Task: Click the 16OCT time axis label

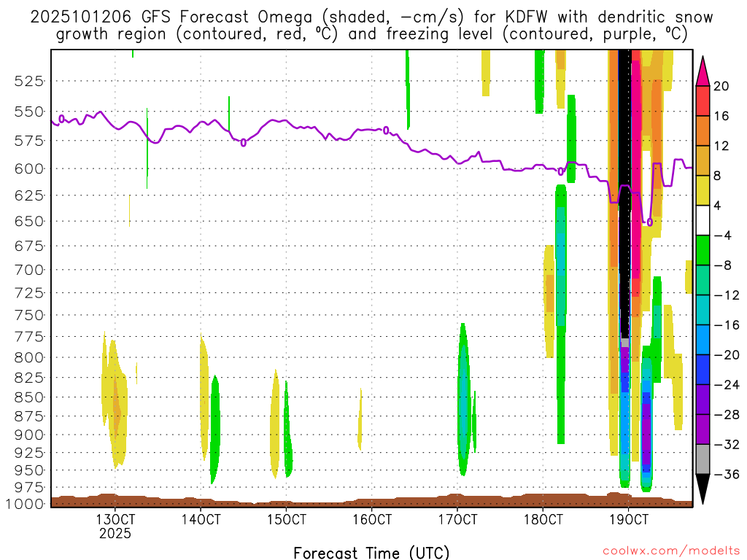Action: [x=372, y=519]
